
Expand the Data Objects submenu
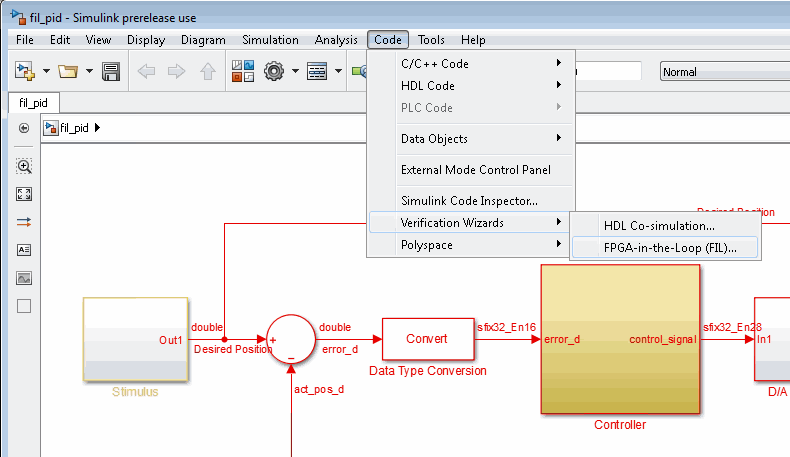[472, 139]
